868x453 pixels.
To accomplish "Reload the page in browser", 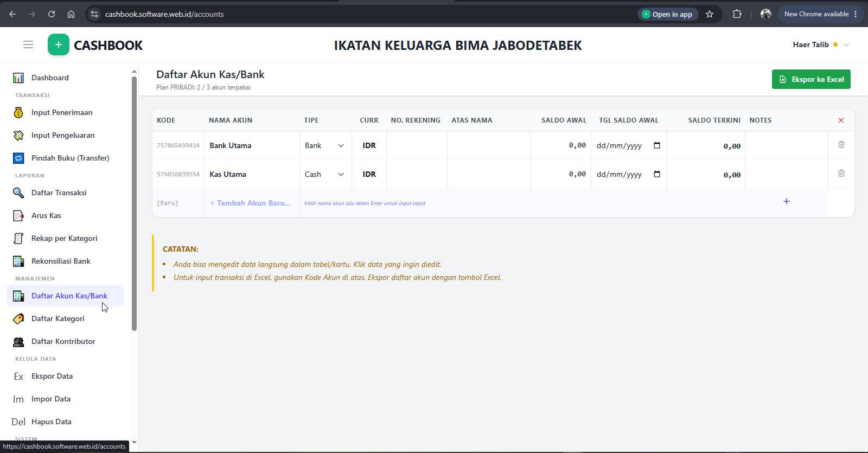I will pyautogui.click(x=52, y=14).
